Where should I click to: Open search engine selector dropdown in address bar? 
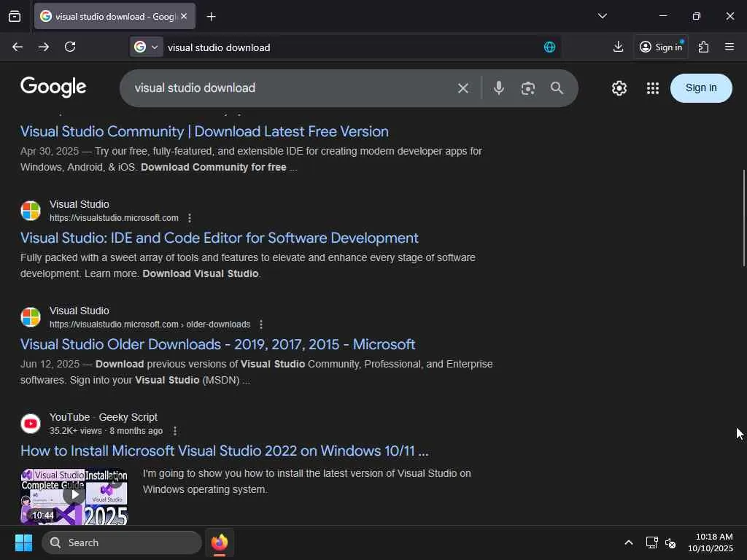coord(146,47)
